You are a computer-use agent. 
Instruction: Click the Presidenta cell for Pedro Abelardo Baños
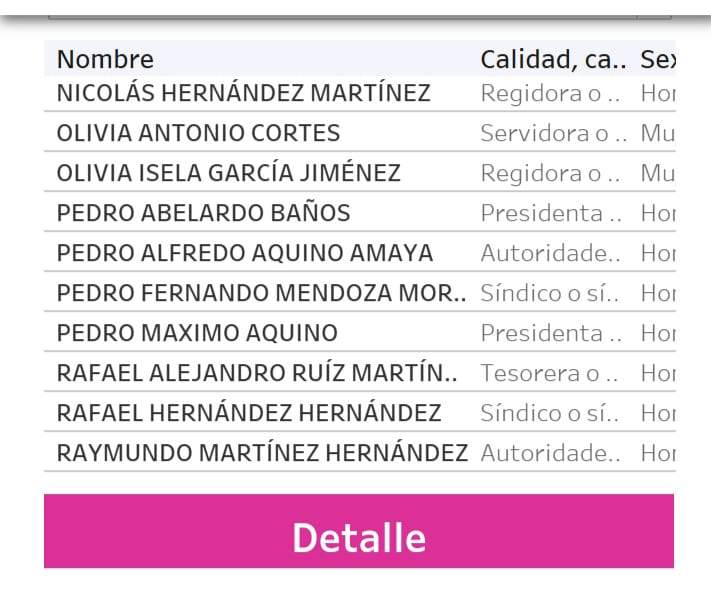tap(553, 213)
